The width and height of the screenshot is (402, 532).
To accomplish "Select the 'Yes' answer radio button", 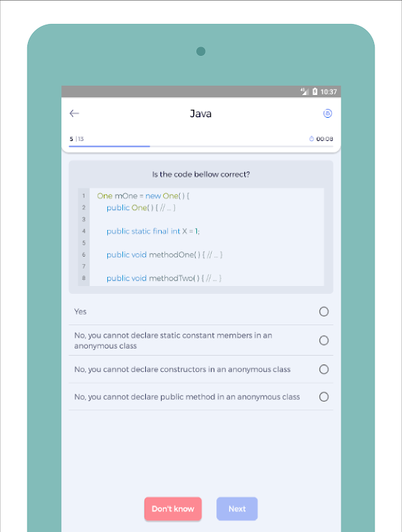I will pos(324,311).
